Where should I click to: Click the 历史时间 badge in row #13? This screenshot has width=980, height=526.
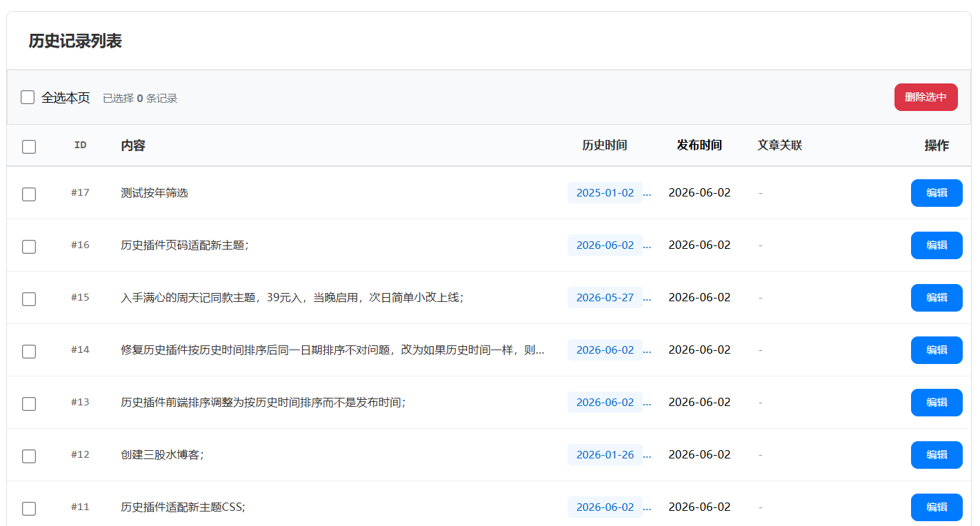tap(605, 403)
